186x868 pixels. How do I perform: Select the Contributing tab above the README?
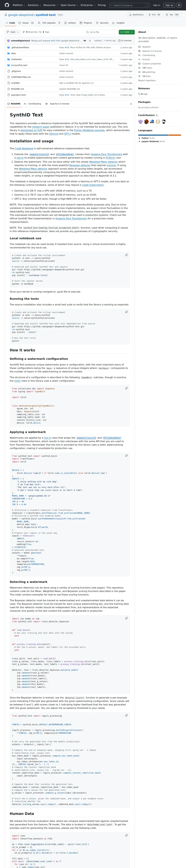pos(33,104)
